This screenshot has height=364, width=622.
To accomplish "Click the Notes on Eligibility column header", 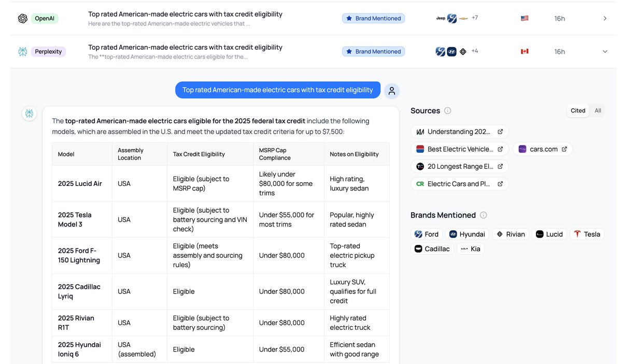I will [357, 154].
